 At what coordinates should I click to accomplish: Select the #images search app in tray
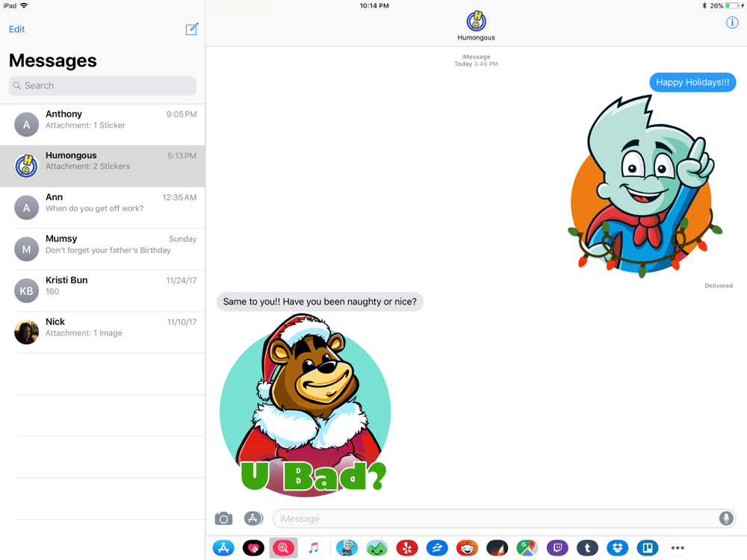click(283, 547)
